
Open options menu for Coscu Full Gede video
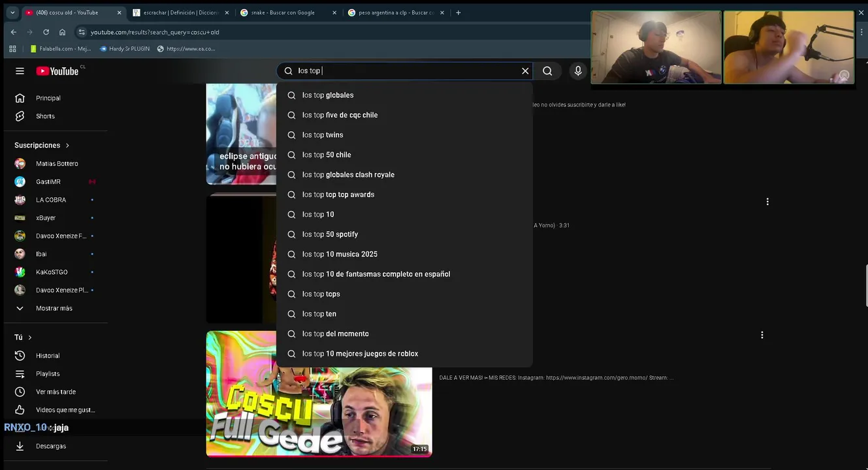click(x=762, y=335)
